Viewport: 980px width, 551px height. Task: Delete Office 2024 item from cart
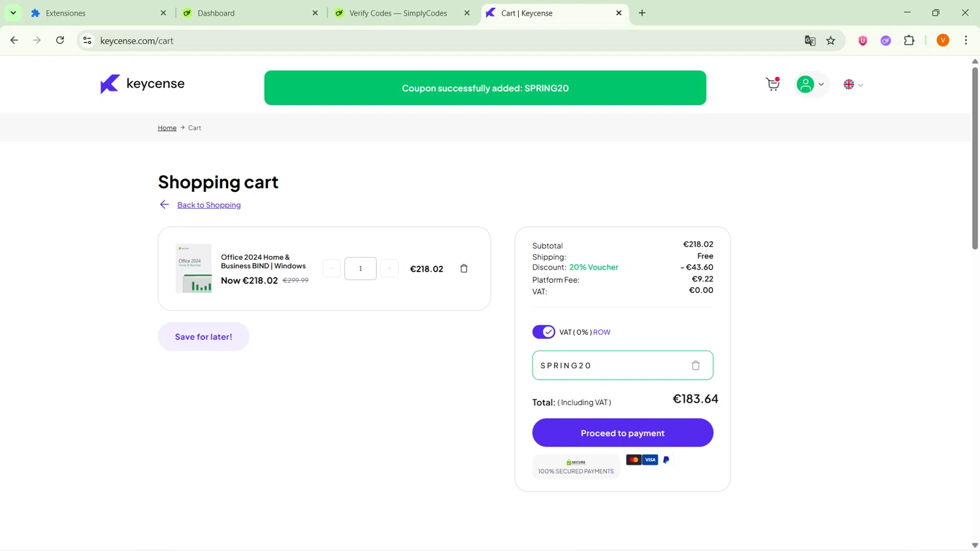tap(464, 268)
